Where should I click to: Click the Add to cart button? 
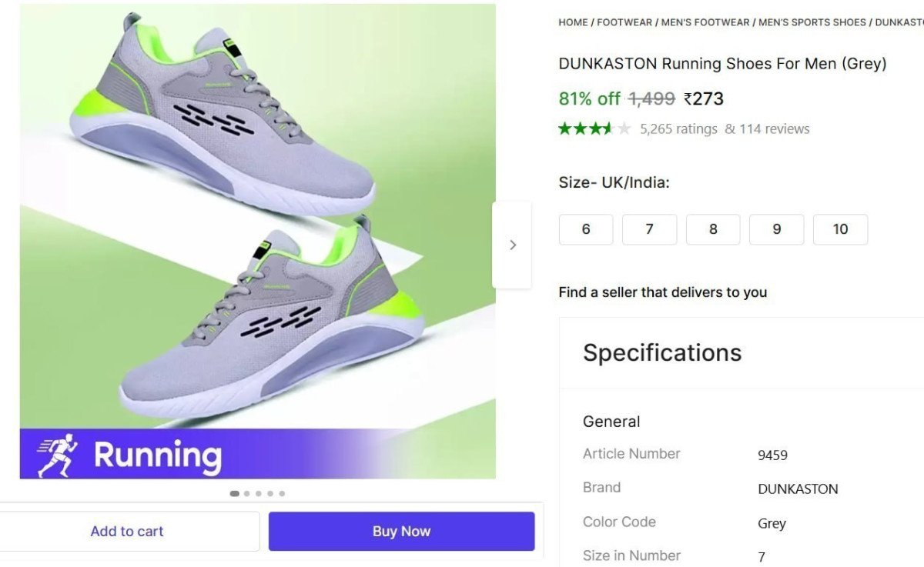point(127,531)
